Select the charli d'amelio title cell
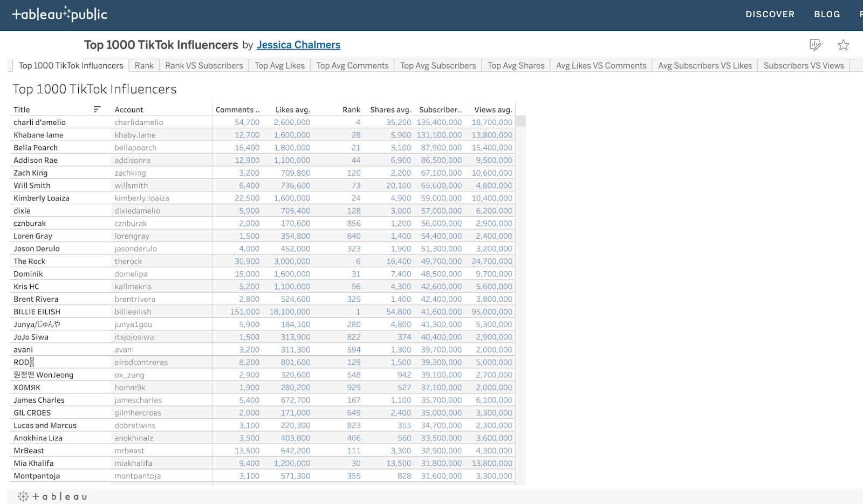Image resolution: width=863 pixels, height=504 pixels. 39,122
